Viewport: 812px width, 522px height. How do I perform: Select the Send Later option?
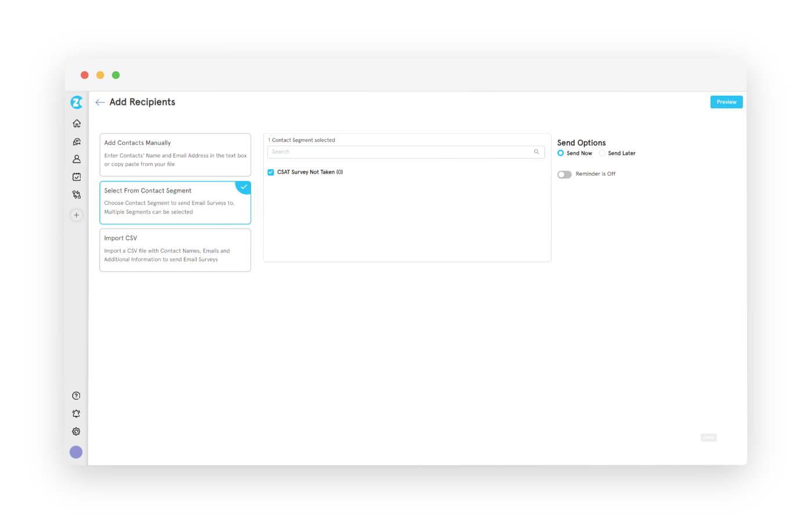click(601, 153)
